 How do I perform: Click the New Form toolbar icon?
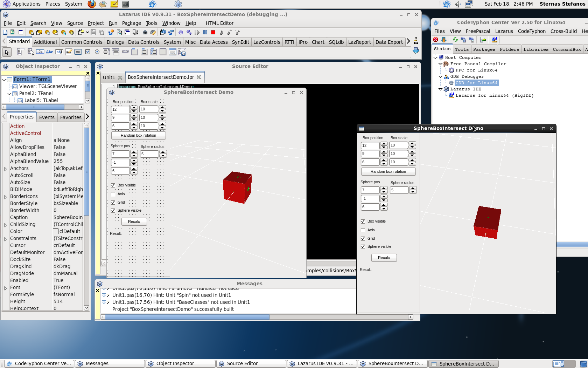tap(21, 32)
